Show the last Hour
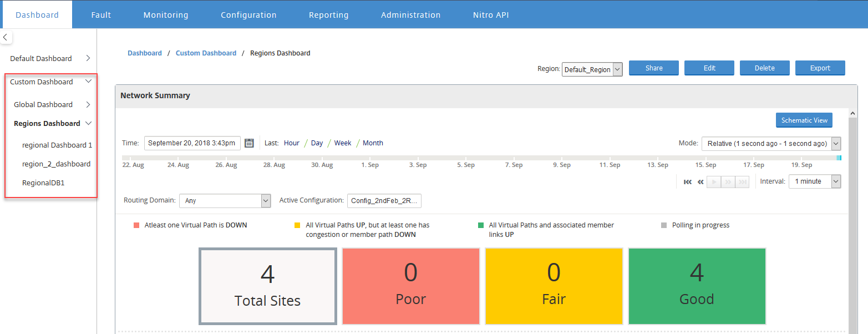The width and height of the screenshot is (868, 334). 292,143
